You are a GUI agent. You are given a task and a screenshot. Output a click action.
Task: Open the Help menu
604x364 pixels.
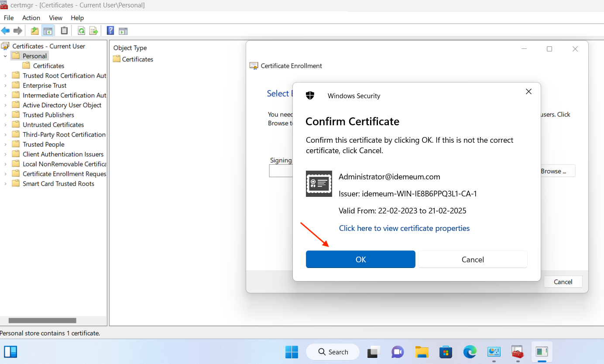77,18
